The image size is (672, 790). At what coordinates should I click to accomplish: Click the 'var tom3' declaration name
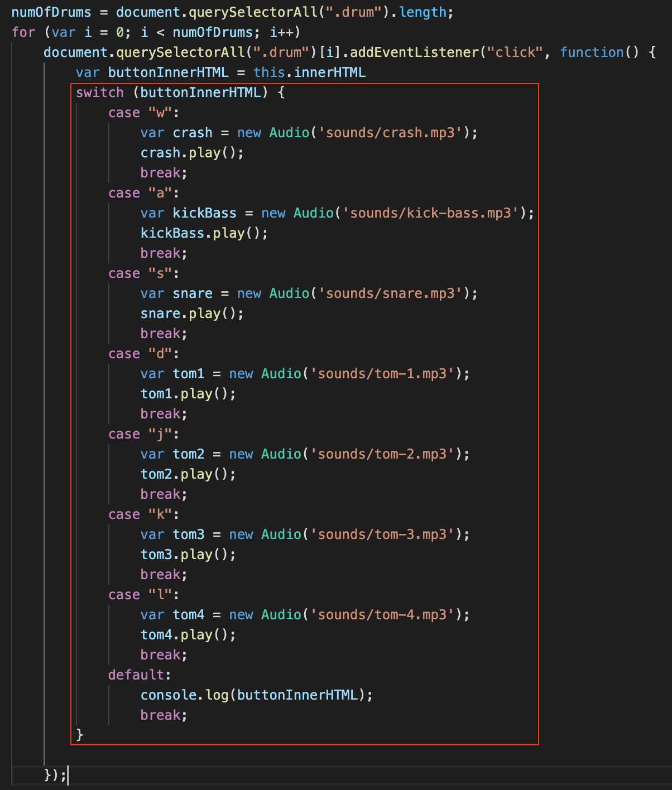click(x=189, y=534)
